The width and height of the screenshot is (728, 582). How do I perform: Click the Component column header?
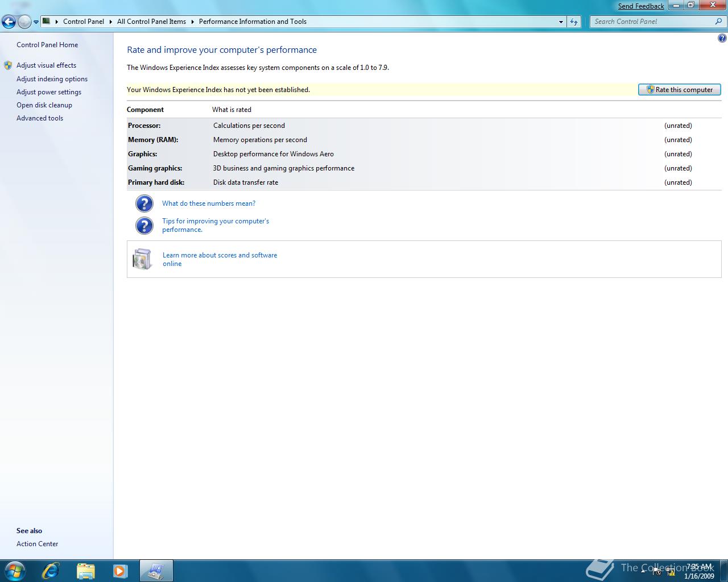tap(145, 110)
